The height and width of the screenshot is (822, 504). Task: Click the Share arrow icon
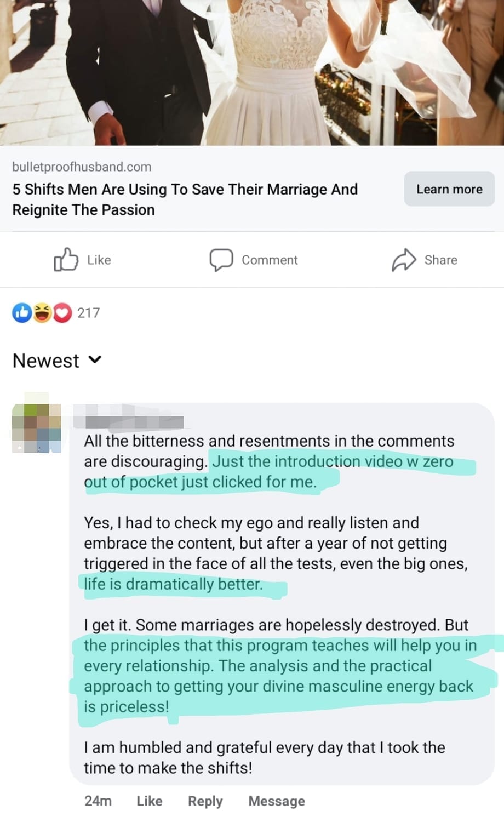click(x=404, y=260)
